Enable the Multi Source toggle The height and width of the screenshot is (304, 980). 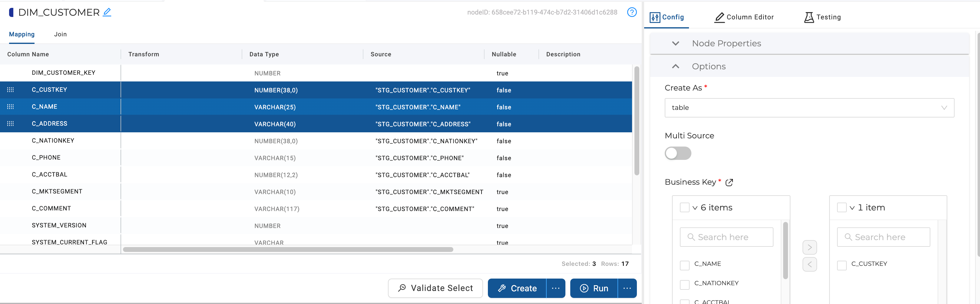tap(678, 153)
